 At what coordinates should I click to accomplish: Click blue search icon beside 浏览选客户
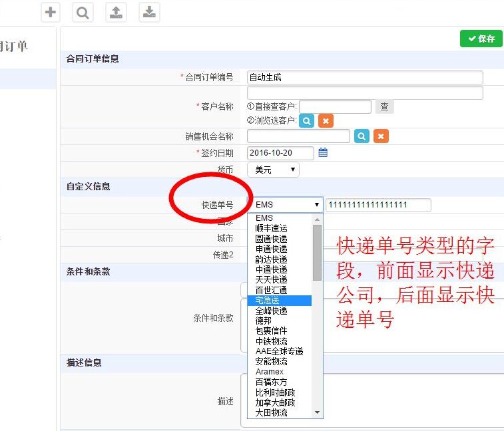(307, 121)
